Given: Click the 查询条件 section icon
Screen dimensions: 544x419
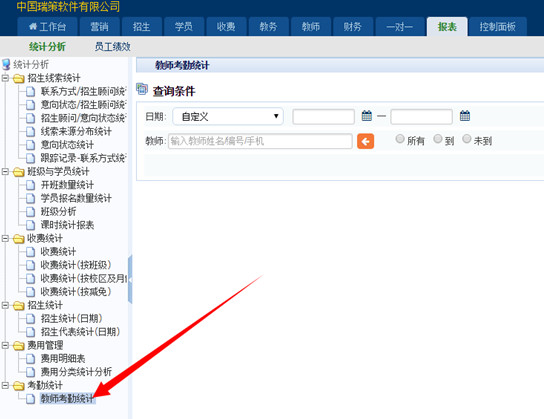Looking at the screenshot, I should [142, 89].
